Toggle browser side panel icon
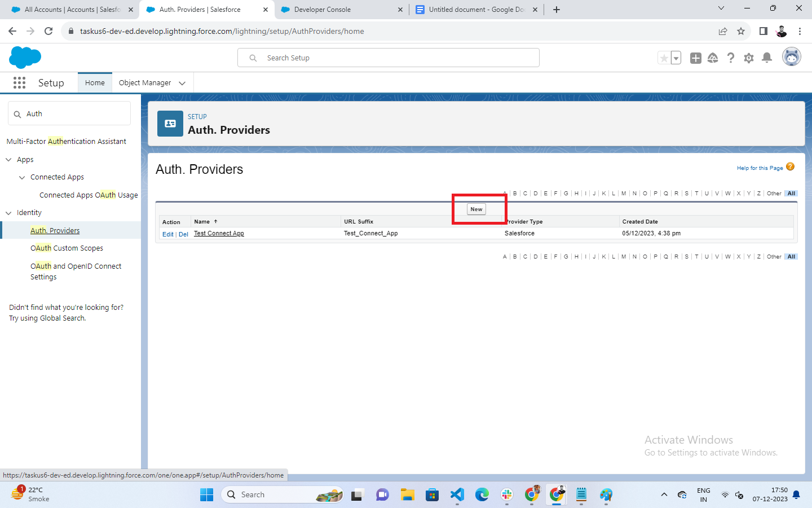 763,31
